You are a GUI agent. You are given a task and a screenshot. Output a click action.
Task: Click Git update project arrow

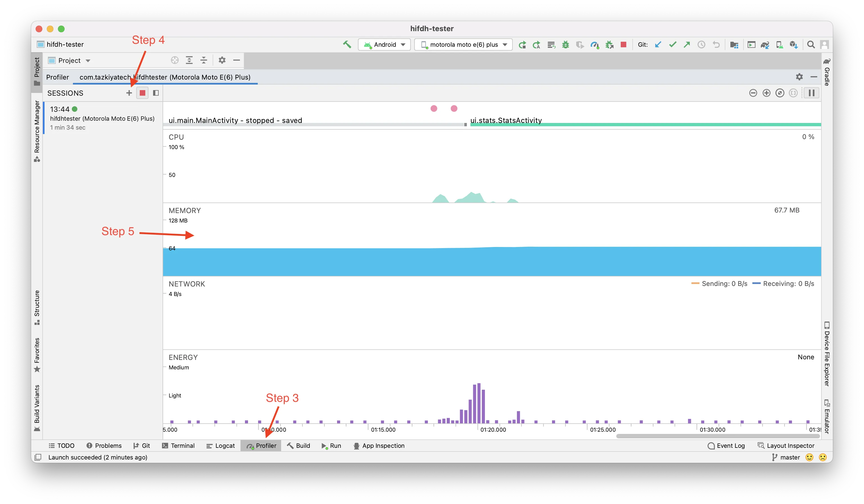657,45
